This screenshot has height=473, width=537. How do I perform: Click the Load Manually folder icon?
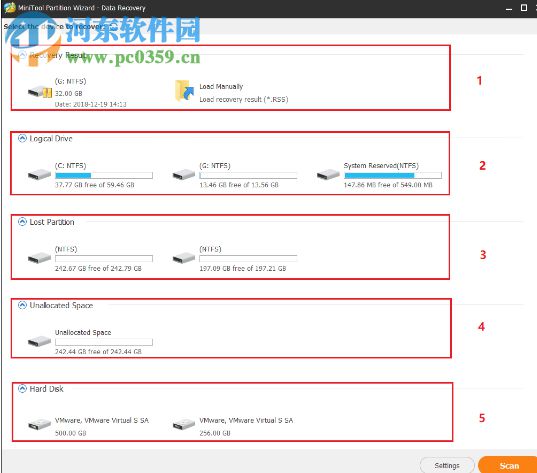coord(184,91)
